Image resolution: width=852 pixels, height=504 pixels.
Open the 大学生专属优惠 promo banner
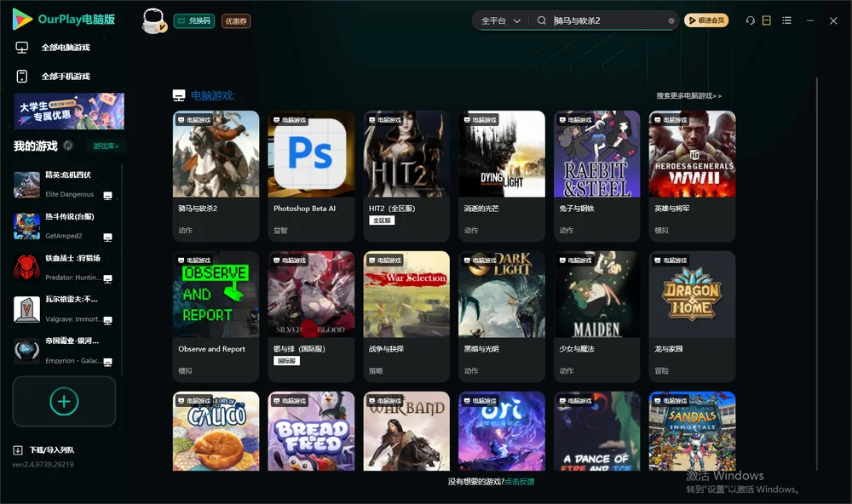point(69,112)
